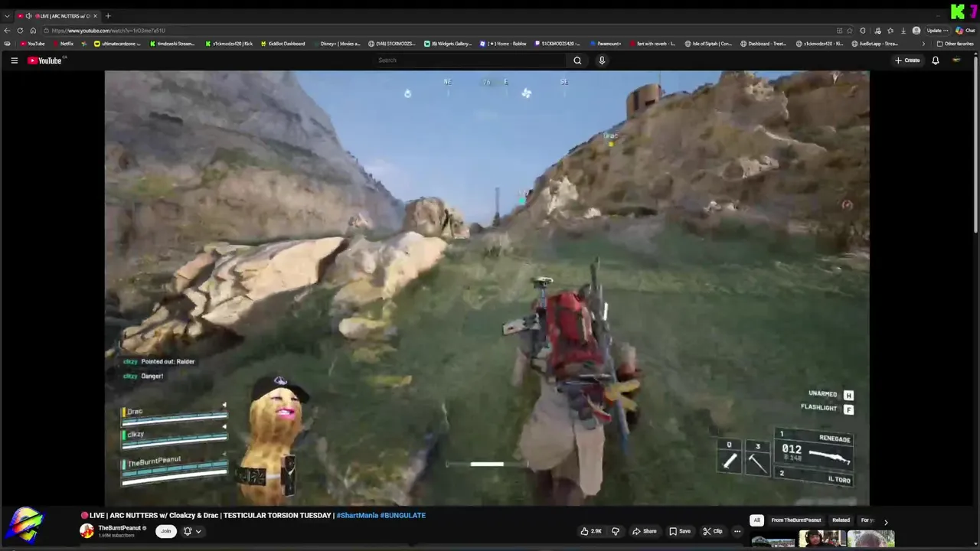Select the All filter chip
The height and width of the screenshot is (551, 980).
tap(756, 520)
